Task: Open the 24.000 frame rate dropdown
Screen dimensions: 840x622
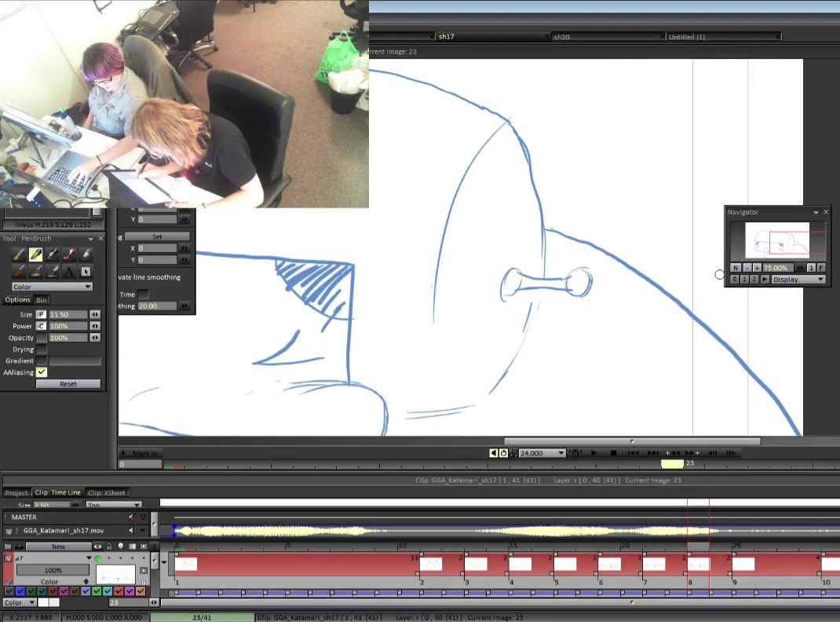Action: coord(542,452)
